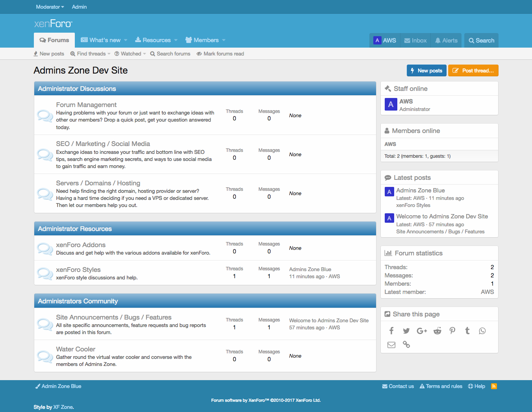Click xenForo Addons forum bubble icon
This screenshot has width=532, height=412.
pyautogui.click(x=45, y=248)
